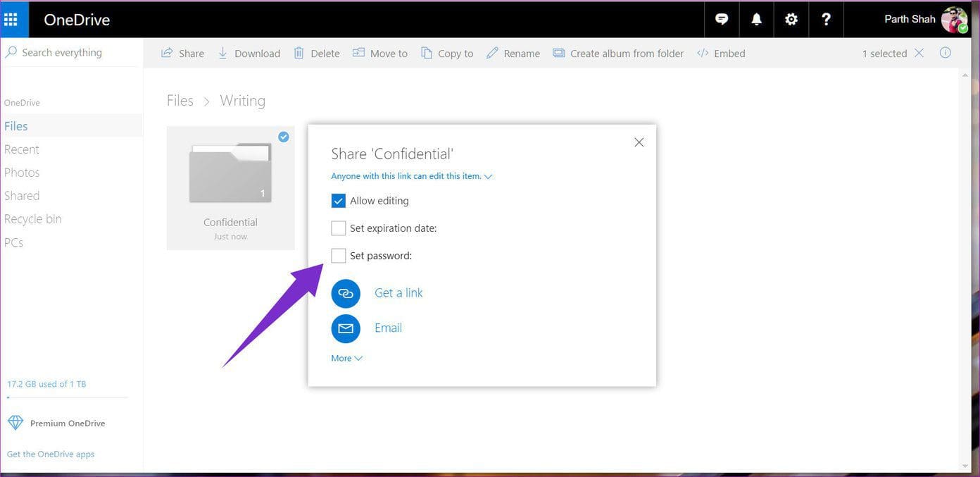The image size is (980, 477).
Task: Open the settings gear
Action: click(x=791, y=19)
